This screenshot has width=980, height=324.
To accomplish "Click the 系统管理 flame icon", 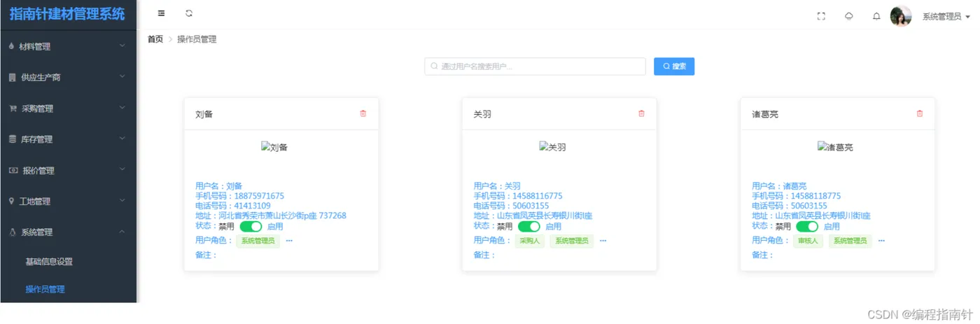I will point(12,232).
